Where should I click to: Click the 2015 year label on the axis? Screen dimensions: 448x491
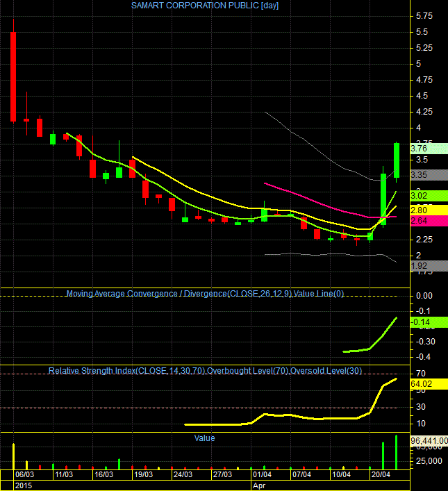point(24,485)
